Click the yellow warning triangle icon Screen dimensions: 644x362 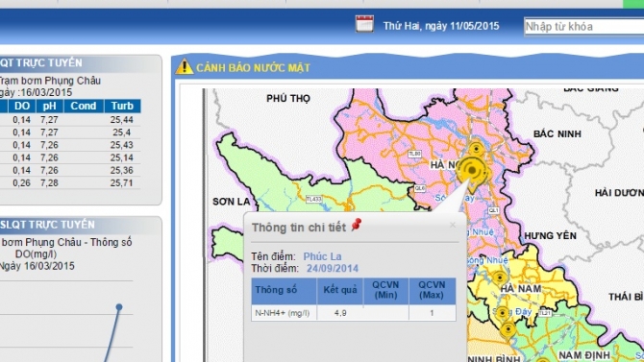(x=185, y=66)
